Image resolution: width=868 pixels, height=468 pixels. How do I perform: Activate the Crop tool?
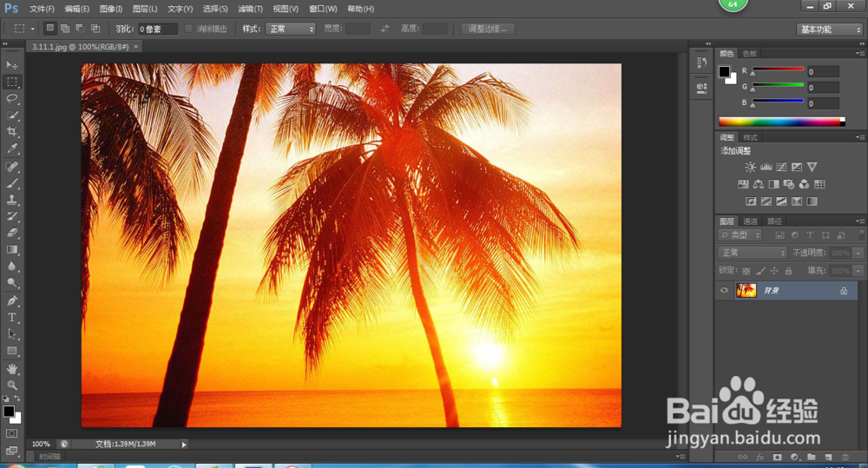pyautogui.click(x=11, y=132)
